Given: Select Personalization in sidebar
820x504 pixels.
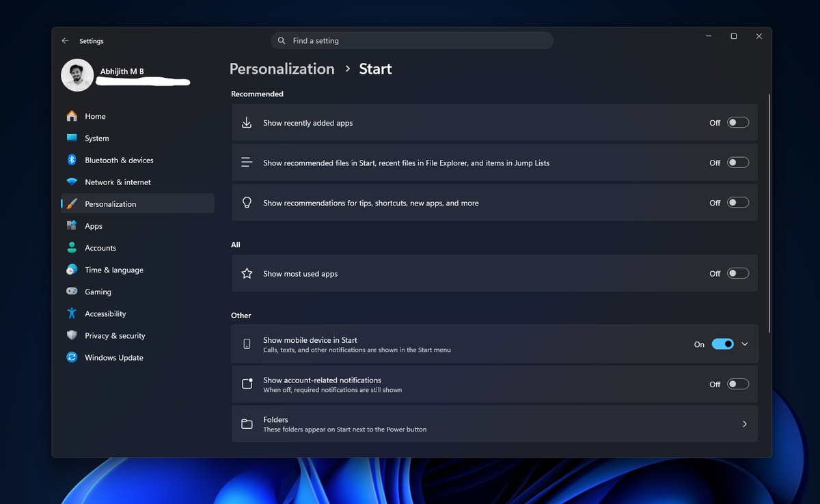Looking at the screenshot, I should [x=137, y=204].
